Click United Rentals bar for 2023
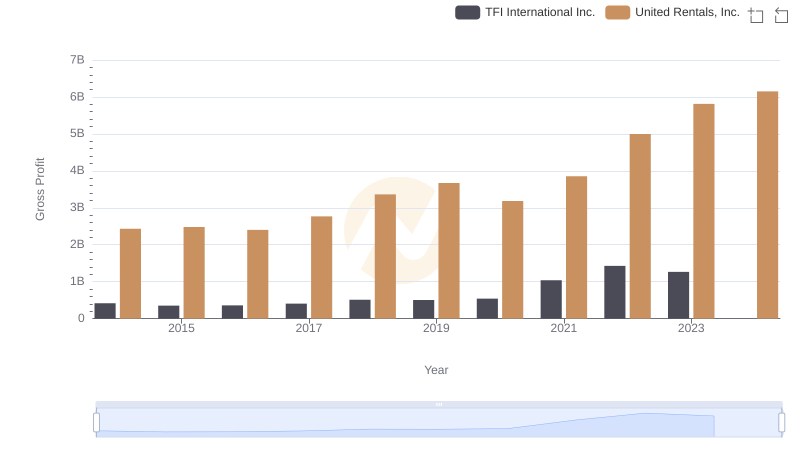The height and width of the screenshot is (461, 800). [x=704, y=211]
